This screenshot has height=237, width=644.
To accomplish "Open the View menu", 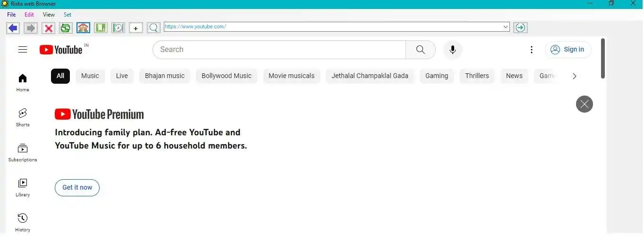I will (49, 15).
